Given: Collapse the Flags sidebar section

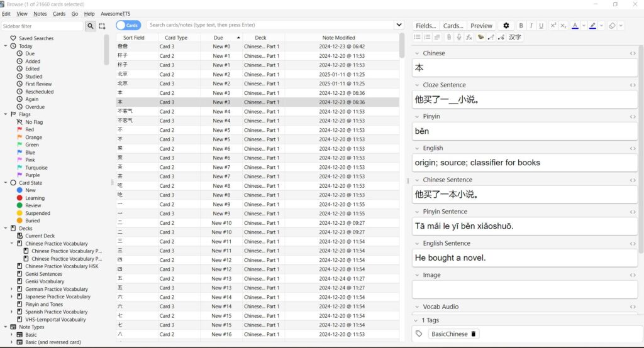Looking at the screenshot, I should tap(5, 114).
